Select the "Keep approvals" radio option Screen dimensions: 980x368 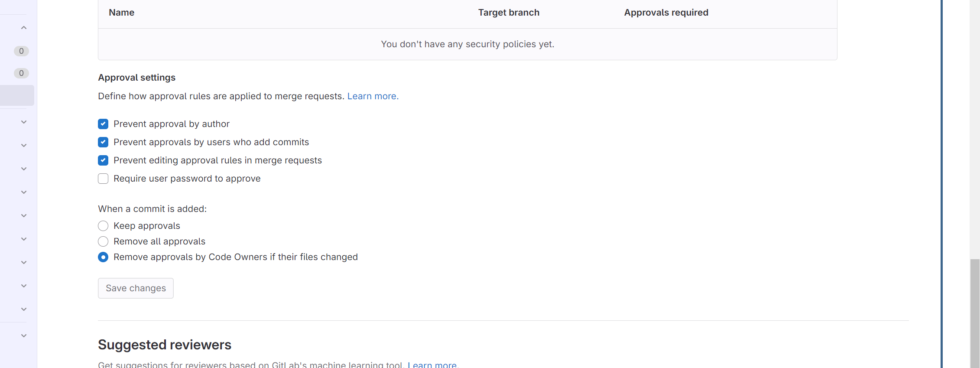(103, 226)
